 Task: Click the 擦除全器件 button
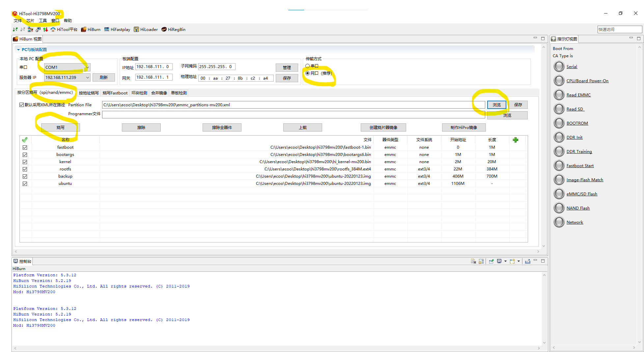pyautogui.click(x=222, y=128)
